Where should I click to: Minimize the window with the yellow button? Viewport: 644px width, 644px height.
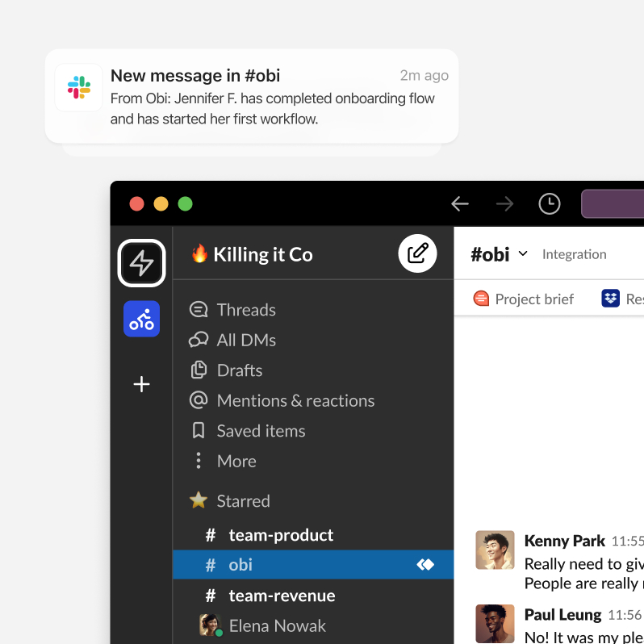(x=161, y=203)
